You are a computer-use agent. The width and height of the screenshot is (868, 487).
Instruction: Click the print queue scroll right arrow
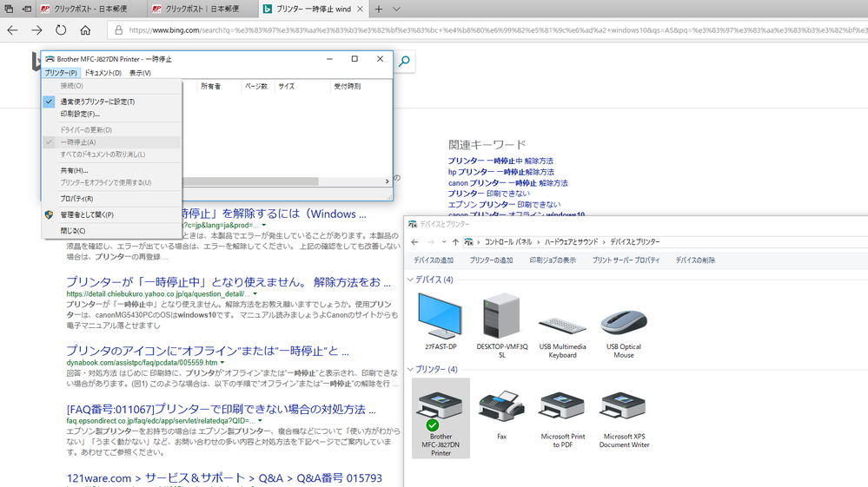coord(387,181)
